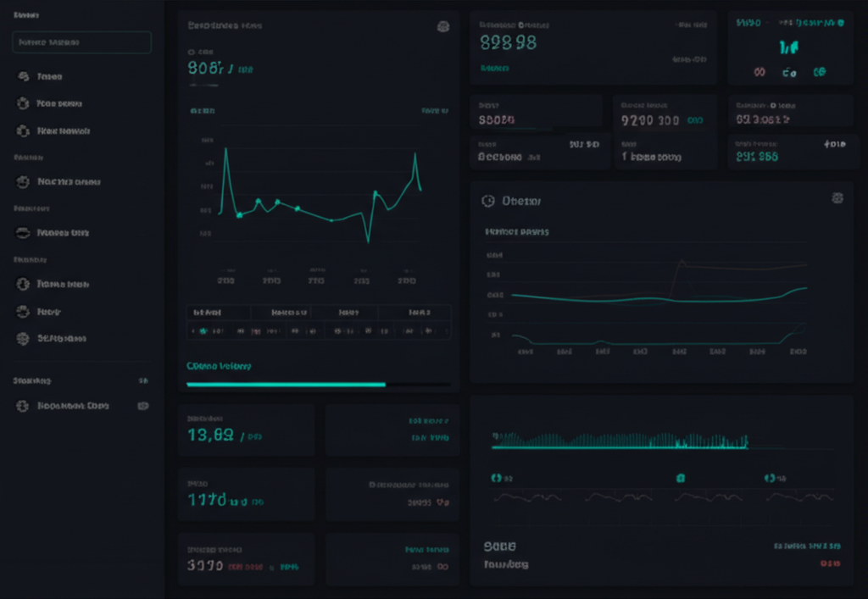This screenshot has height=599, width=868.
Task: Click the search field at the sidebar top
Action: coord(81,42)
